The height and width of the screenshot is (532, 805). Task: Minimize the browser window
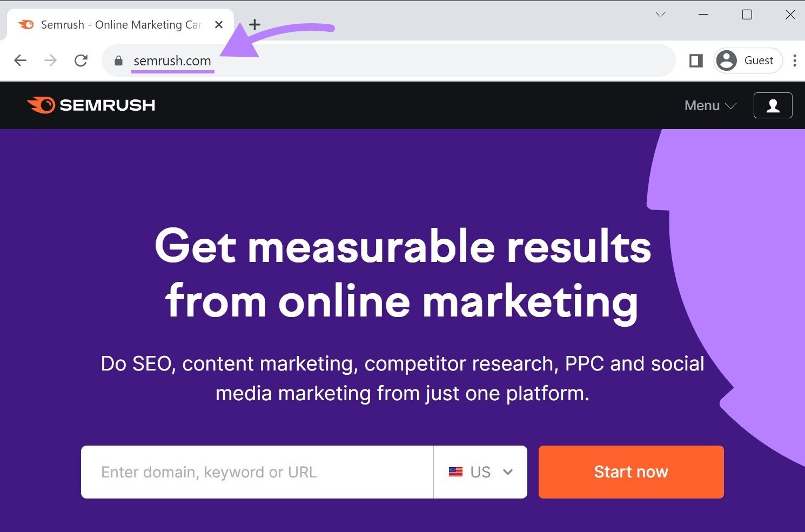tap(703, 15)
